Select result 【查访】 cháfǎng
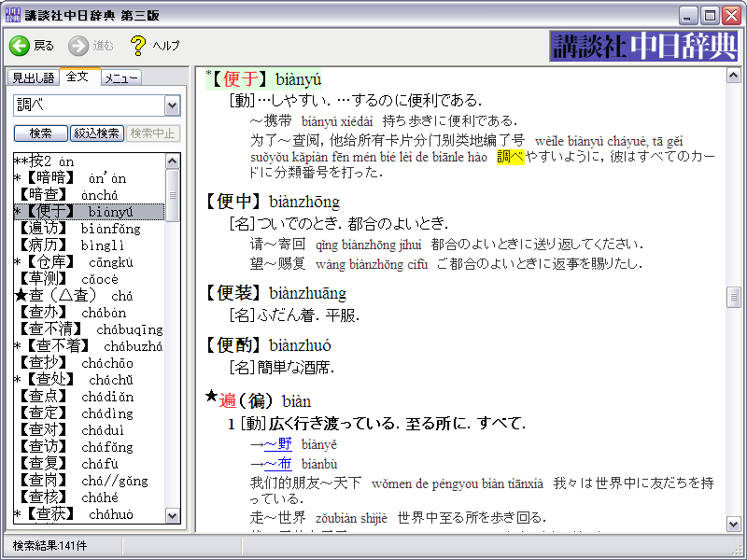 point(89,447)
